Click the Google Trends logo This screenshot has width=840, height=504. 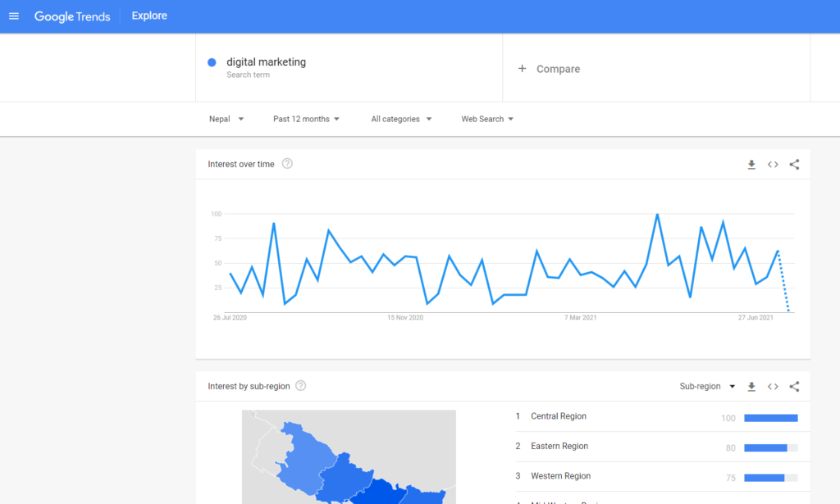72,16
